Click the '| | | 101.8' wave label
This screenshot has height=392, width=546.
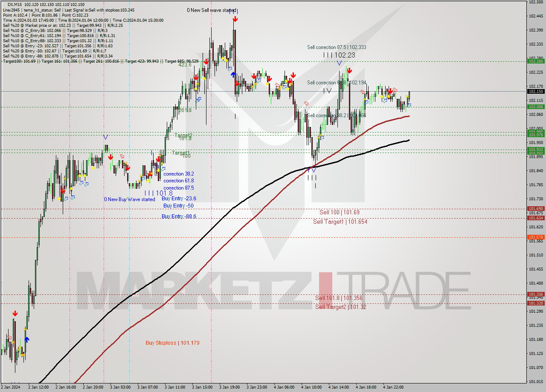tap(158, 193)
